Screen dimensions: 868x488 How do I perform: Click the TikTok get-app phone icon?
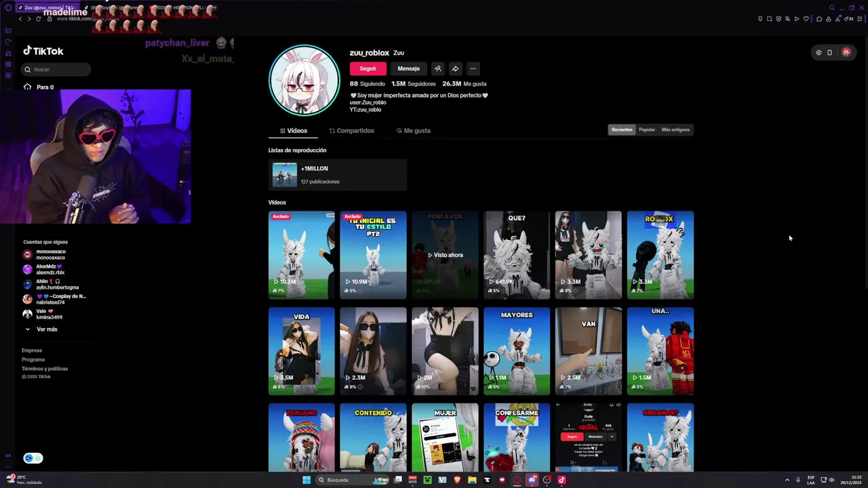[829, 52]
